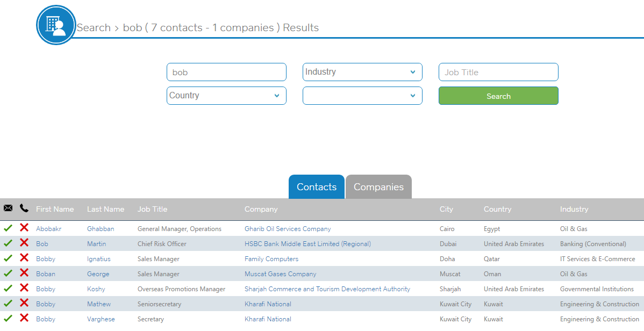Open Ignatius last name link

(x=98, y=259)
